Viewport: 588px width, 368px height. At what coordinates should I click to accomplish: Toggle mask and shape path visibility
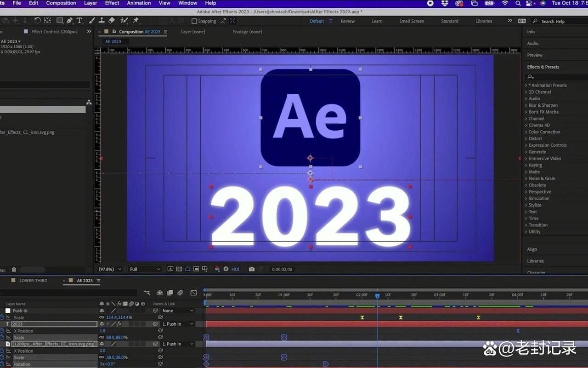click(x=188, y=269)
